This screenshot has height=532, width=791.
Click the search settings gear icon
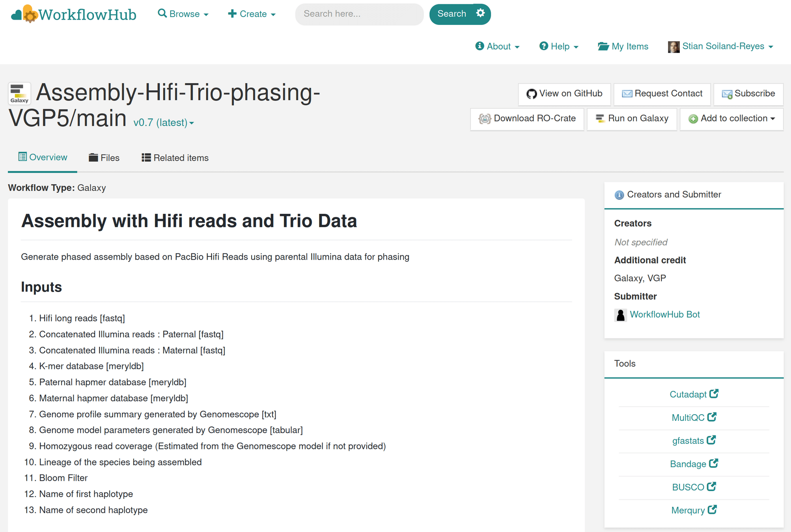pos(480,13)
